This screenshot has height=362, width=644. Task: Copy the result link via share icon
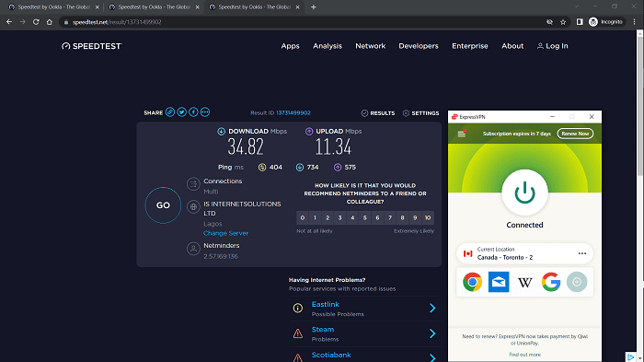(x=170, y=112)
